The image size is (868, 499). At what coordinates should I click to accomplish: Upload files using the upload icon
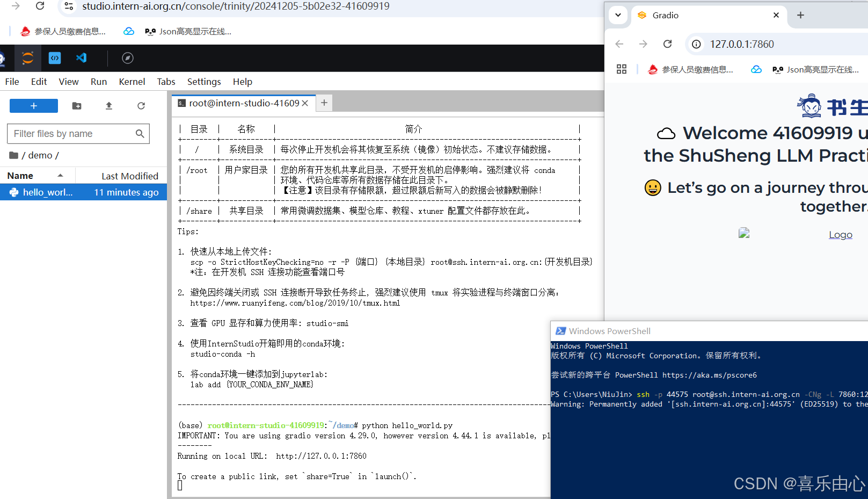108,106
